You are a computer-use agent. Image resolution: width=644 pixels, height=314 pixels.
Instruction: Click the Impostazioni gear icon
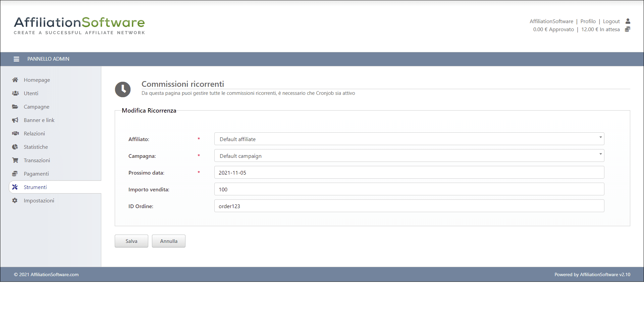pos(15,200)
